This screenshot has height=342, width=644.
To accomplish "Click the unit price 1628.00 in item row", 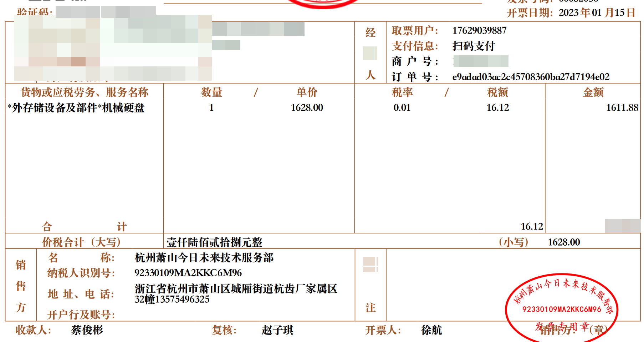I will [307, 108].
